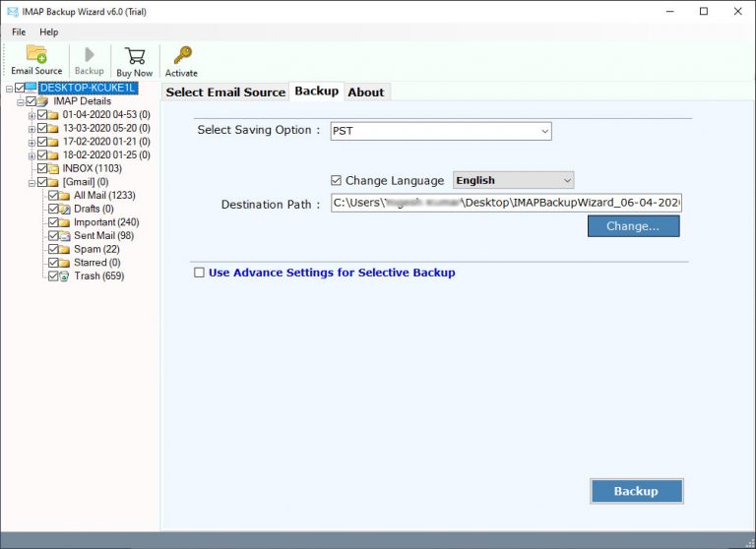Image resolution: width=756 pixels, height=549 pixels.
Task: Uncheck the Spam folder checkbox
Action: coord(53,250)
